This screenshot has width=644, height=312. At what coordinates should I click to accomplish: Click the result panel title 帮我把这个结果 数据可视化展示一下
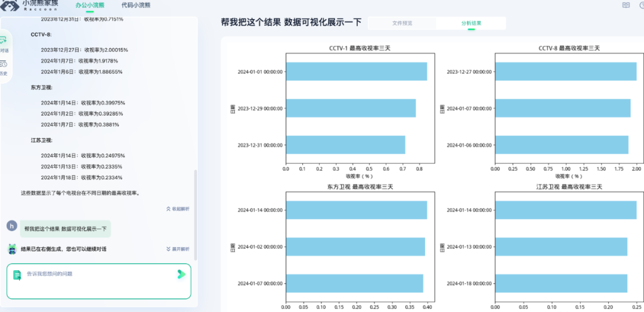click(x=291, y=23)
